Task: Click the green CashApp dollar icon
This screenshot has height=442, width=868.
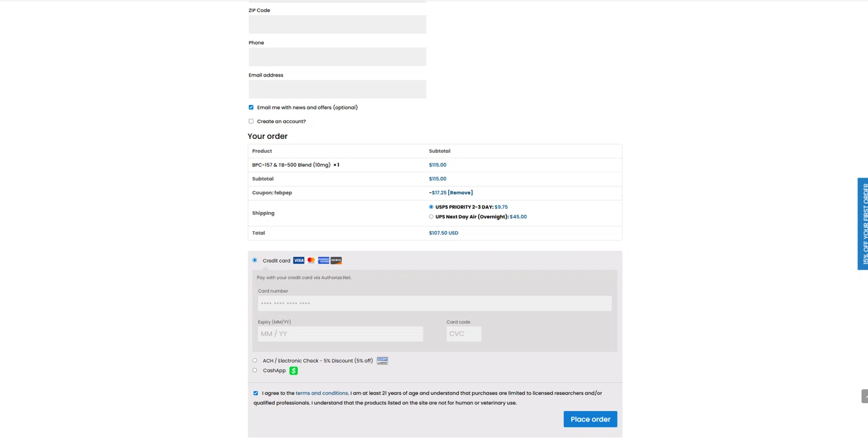Action: [294, 371]
